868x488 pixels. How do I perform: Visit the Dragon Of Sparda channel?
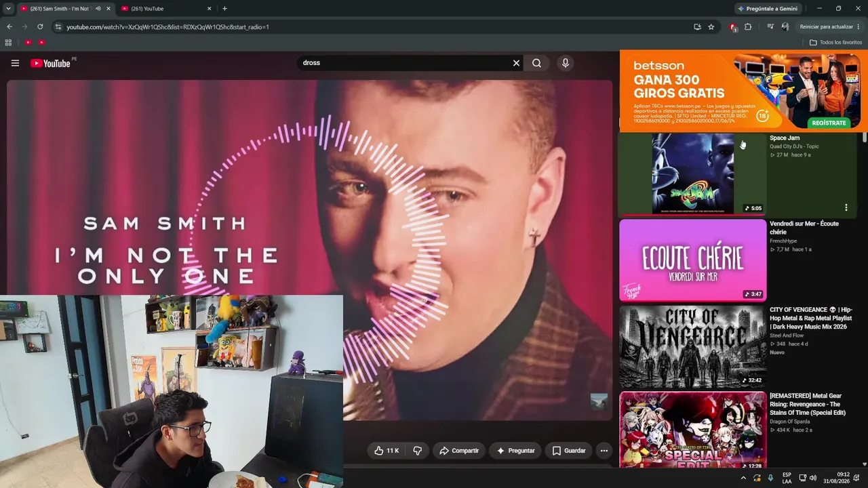point(790,422)
